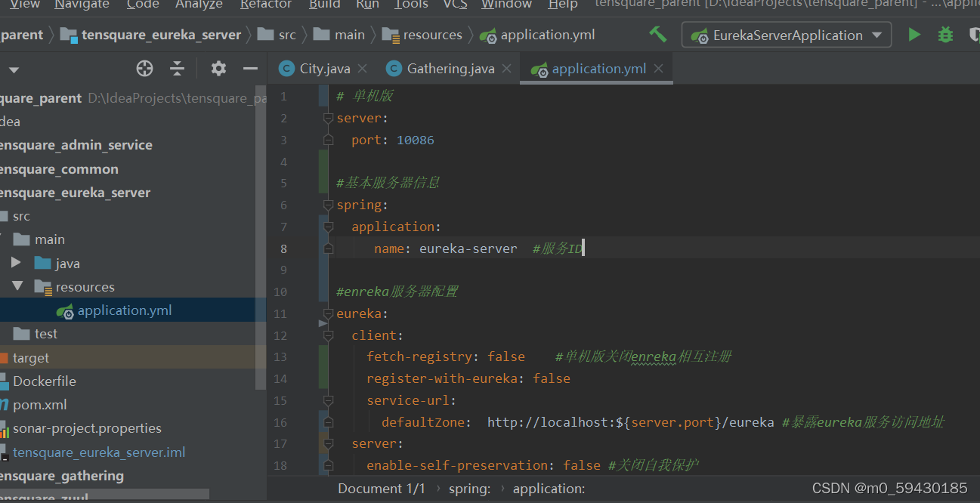Viewport: 980px width, 503px height.
Task: Open the Code menu
Action: (143, 5)
